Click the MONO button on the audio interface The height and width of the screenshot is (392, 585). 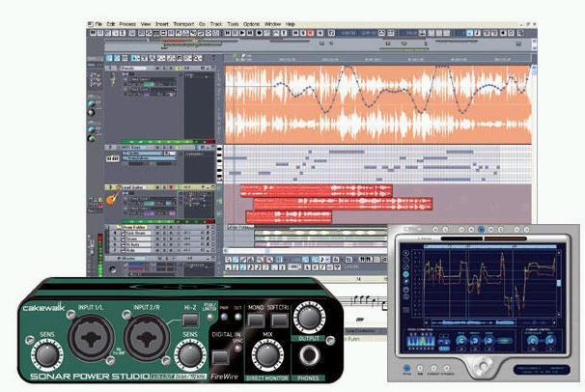(256, 320)
